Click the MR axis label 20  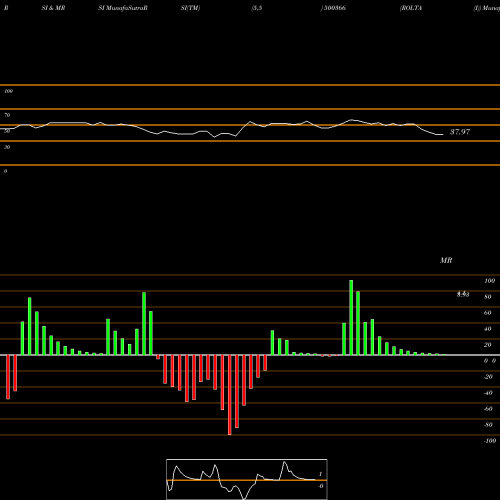click(488, 345)
